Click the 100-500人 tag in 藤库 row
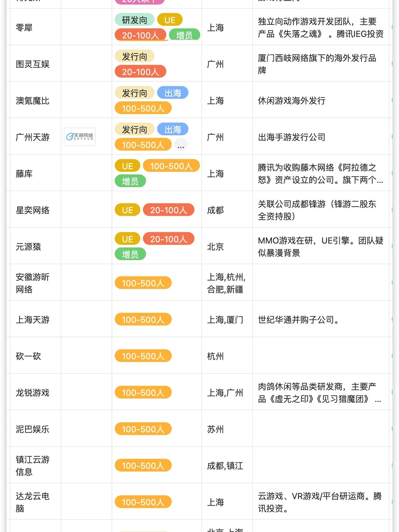 pos(171,166)
